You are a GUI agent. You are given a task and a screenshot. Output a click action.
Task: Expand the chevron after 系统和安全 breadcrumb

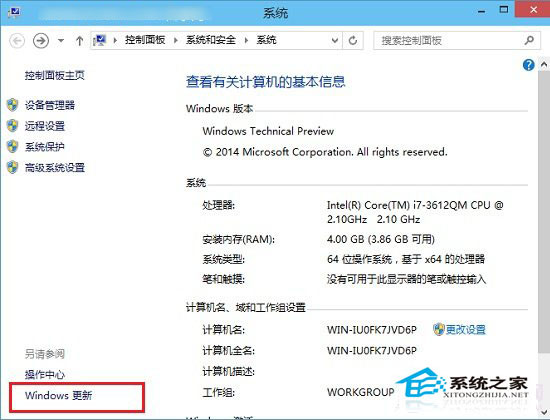(x=246, y=40)
